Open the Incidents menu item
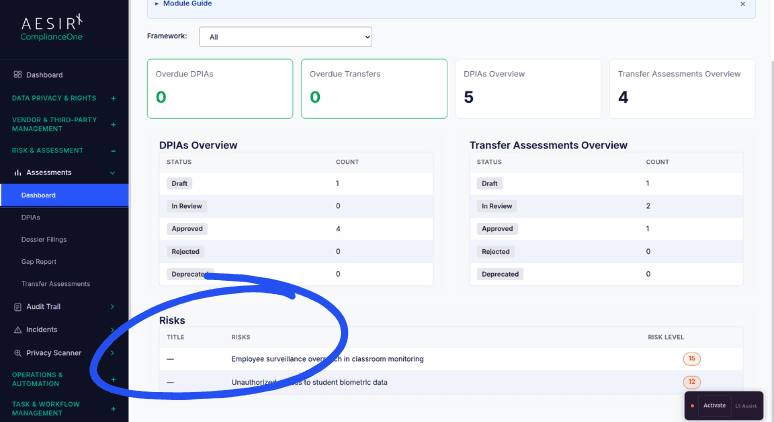774x422 pixels. pyautogui.click(x=41, y=330)
